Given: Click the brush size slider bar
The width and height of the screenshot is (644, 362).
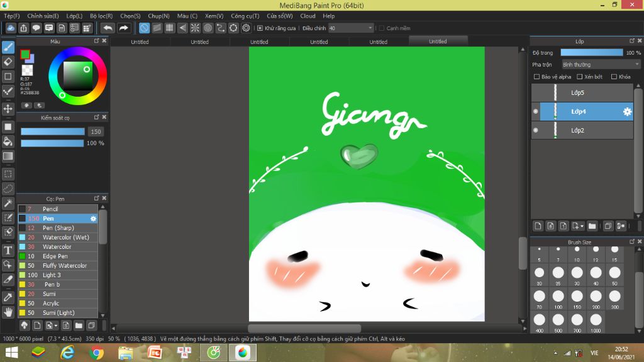Looking at the screenshot, I should click(x=53, y=131).
